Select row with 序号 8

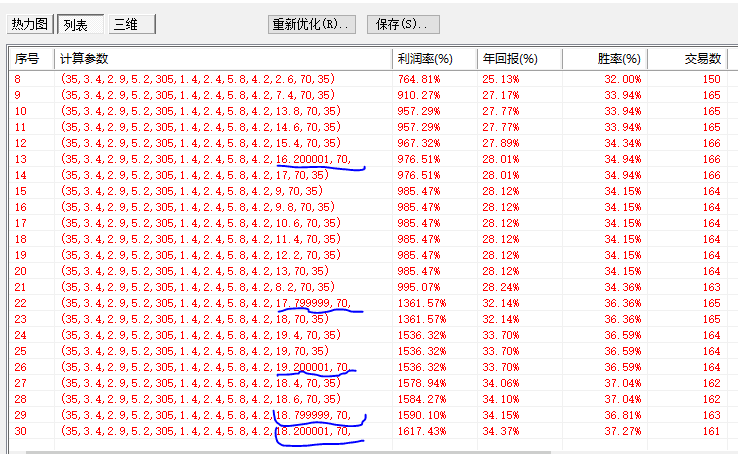(373, 79)
